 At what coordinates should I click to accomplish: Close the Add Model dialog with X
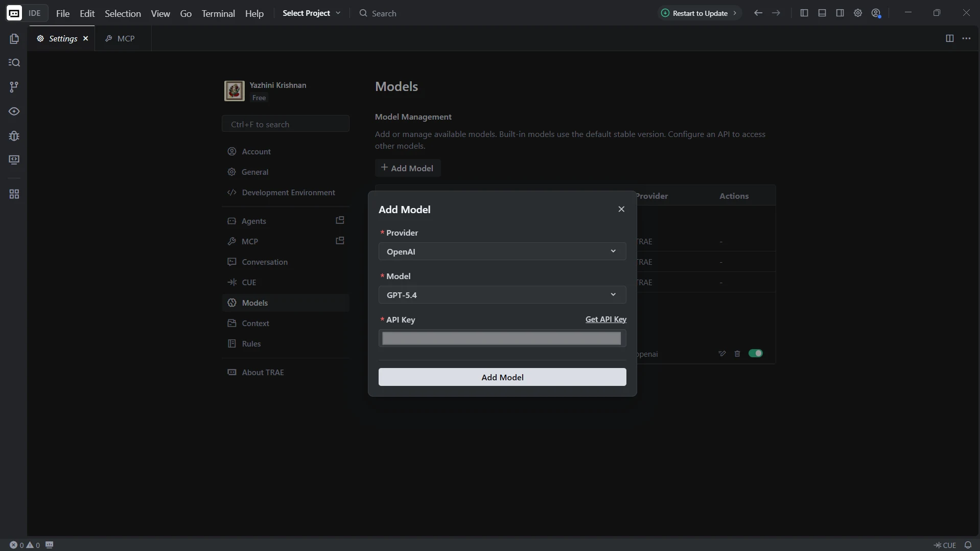coord(621,209)
